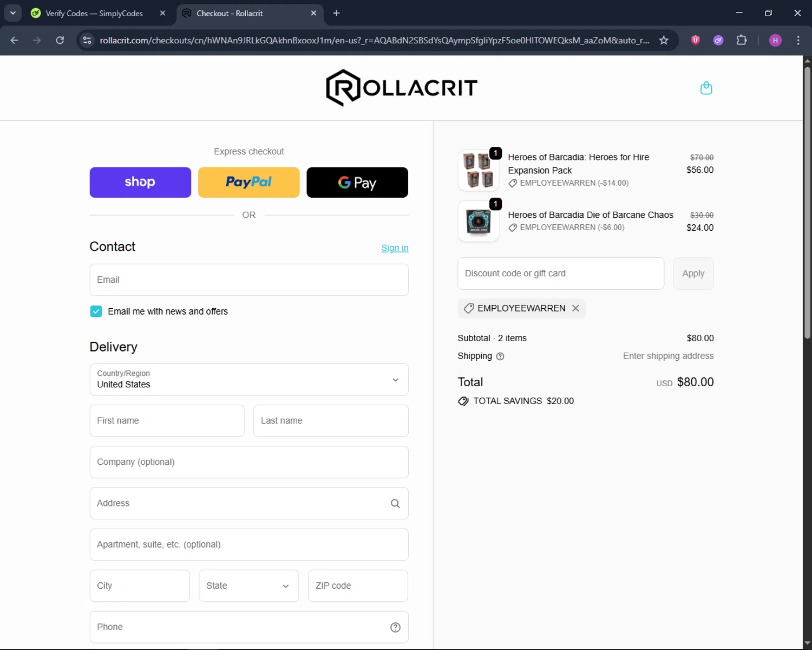Viewport: 812px width, 650px height.
Task: Click the Apply discount button
Action: pyautogui.click(x=693, y=274)
